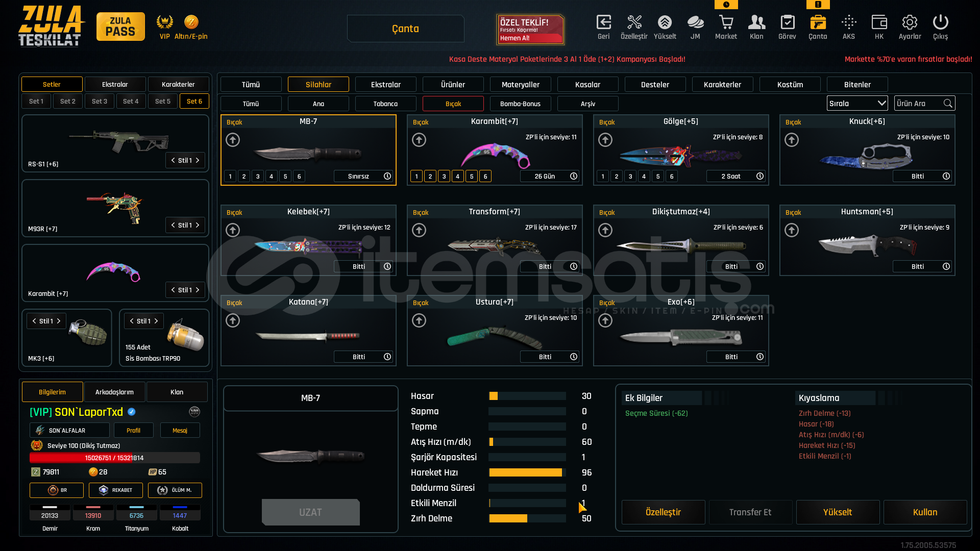Viewport: 980px width, 551px height.
Task: Open the Çanta inventory icon
Action: pyautogui.click(x=818, y=22)
